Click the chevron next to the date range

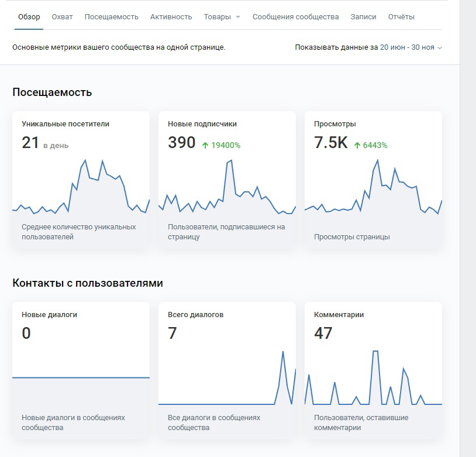click(x=440, y=48)
